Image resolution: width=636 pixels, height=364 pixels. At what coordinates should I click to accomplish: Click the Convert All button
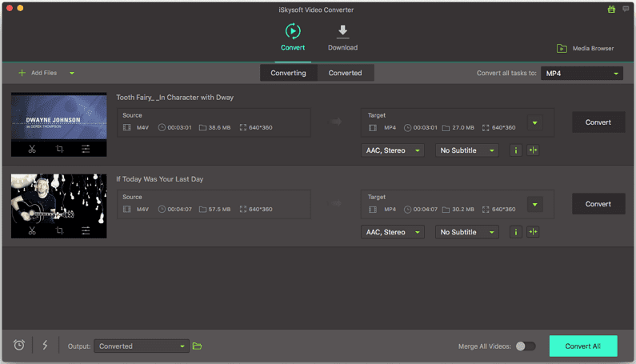click(582, 346)
